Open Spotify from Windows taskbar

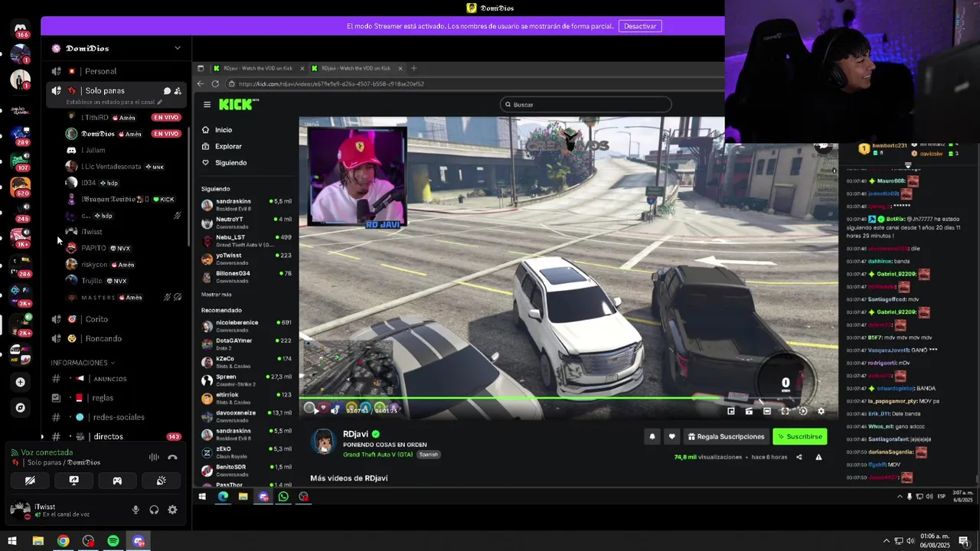click(113, 541)
